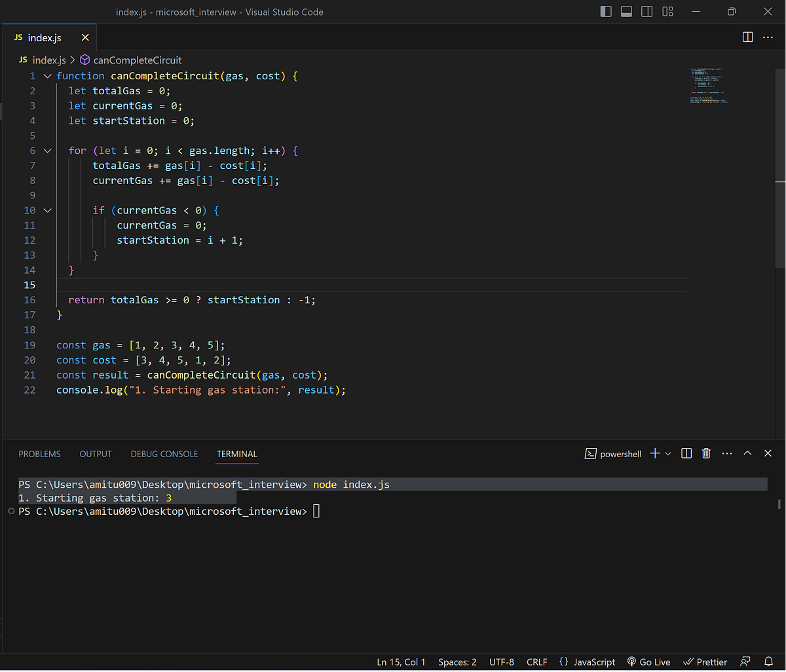This screenshot has height=672, width=786.
Task: Click the 'Starting gas station: 3' output
Action: 95,498
